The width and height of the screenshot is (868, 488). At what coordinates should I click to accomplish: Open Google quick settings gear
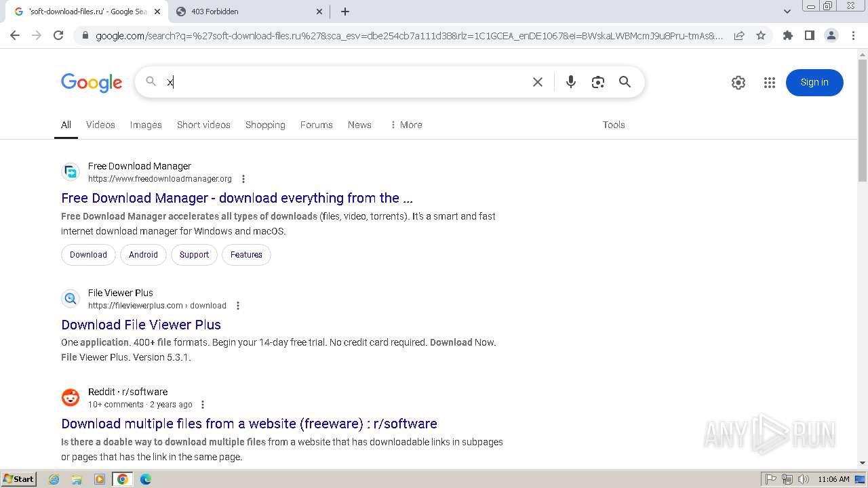(x=738, y=83)
